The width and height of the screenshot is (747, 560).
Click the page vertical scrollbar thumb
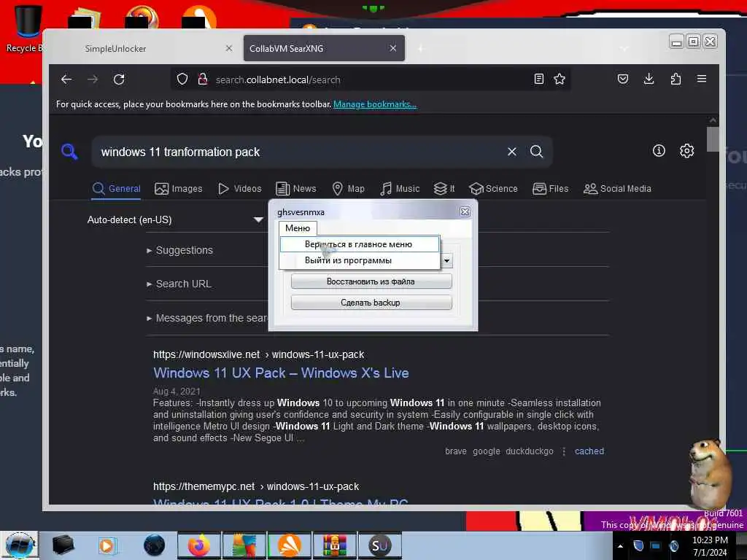pyautogui.click(x=713, y=139)
